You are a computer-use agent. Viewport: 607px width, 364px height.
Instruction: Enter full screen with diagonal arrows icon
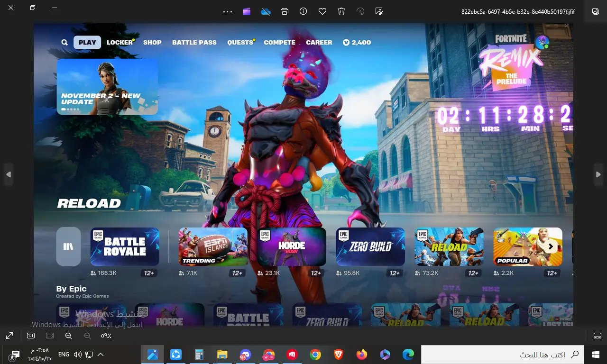9,336
